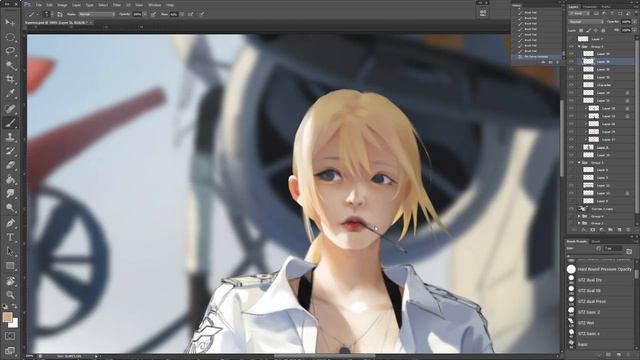Viewport: 640px width, 360px height.
Task: Select the Paint Bucket tool
Action: pyautogui.click(x=10, y=180)
